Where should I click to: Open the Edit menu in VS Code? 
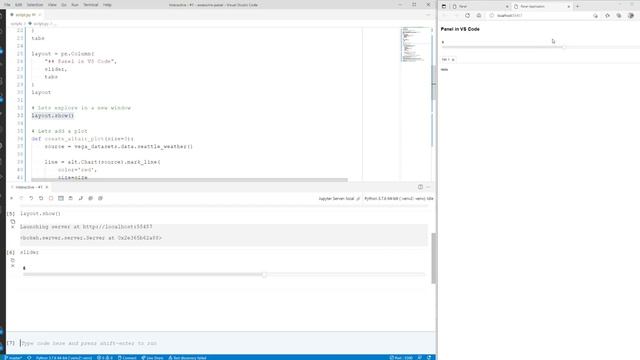point(18,5)
